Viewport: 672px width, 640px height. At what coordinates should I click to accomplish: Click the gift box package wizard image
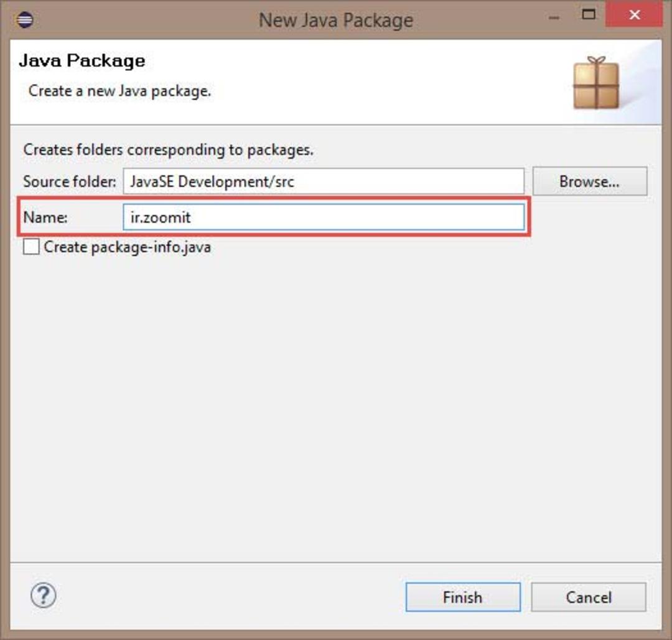coord(596,82)
